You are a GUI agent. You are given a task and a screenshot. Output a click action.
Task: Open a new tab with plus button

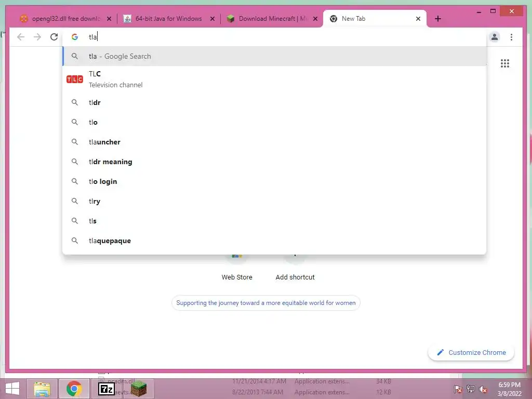tap(438, 19)
